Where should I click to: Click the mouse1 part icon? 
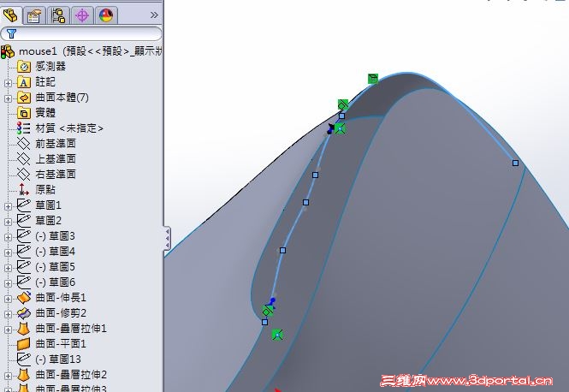click(8, 51)
